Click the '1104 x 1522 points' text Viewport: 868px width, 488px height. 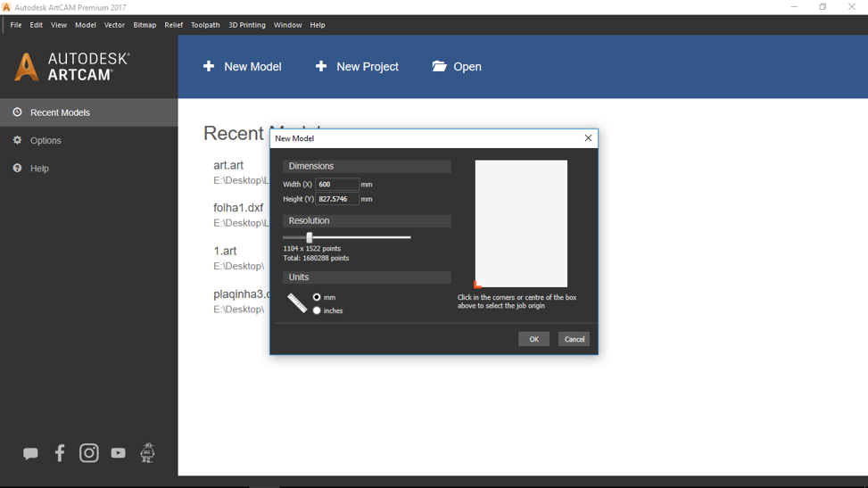(311, 249)
